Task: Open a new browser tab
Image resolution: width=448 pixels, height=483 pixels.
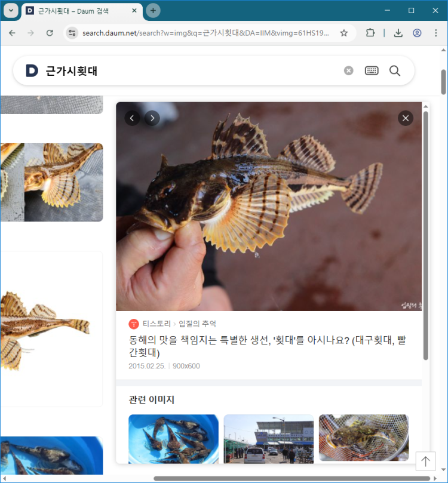Action: click(x=154, y=11)
